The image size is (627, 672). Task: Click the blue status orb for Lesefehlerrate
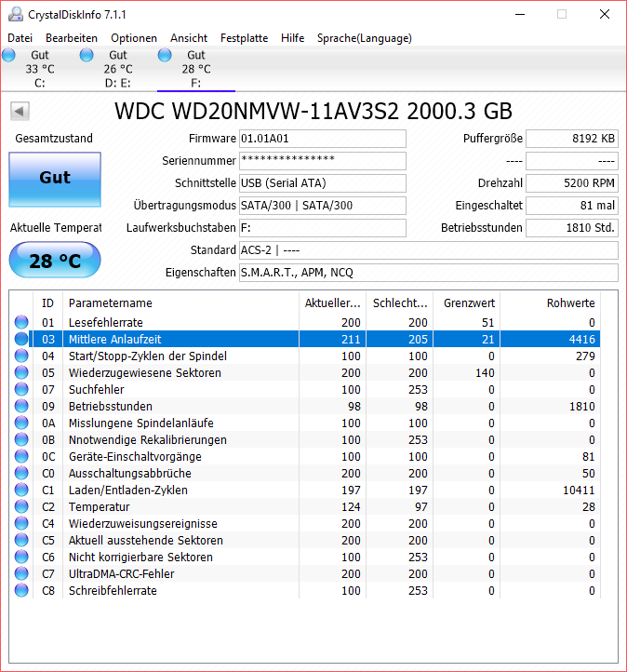[21, 322]
